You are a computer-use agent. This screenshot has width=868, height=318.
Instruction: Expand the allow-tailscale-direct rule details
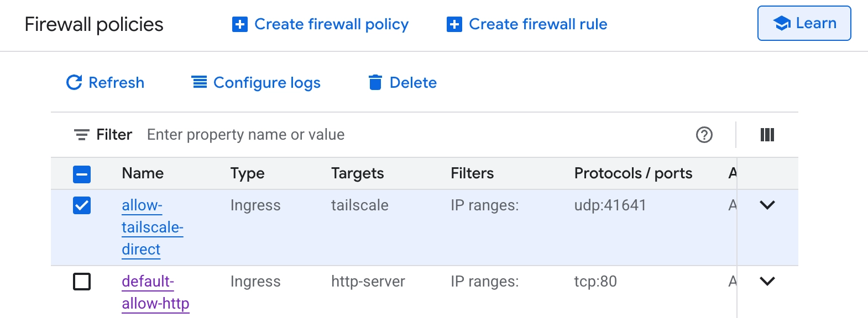click(767, 205)
